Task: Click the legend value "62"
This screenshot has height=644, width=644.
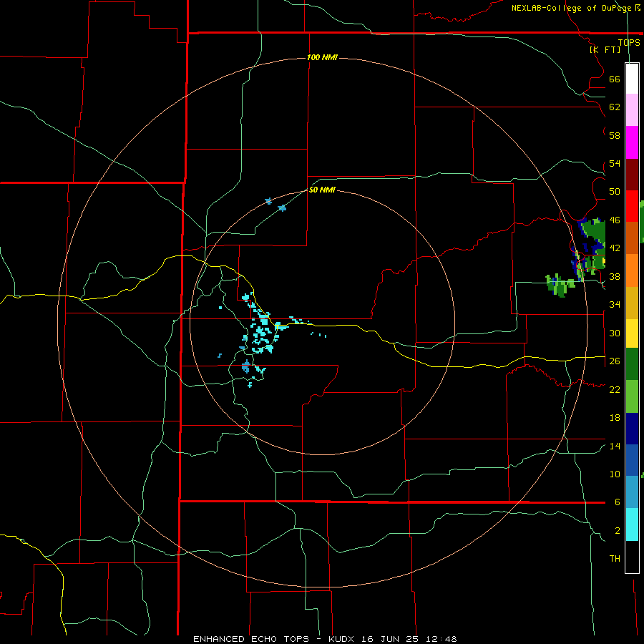Action: [615, 107]
